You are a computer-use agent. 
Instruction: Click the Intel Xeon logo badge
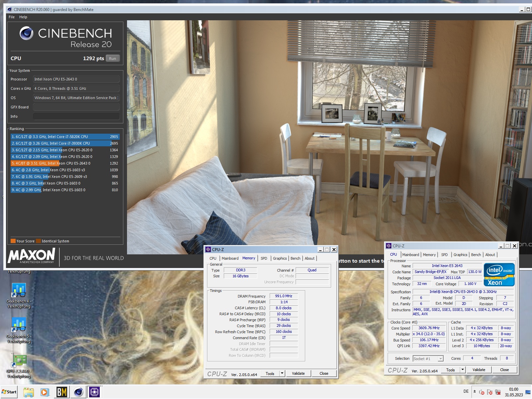(x=499, y=275)
